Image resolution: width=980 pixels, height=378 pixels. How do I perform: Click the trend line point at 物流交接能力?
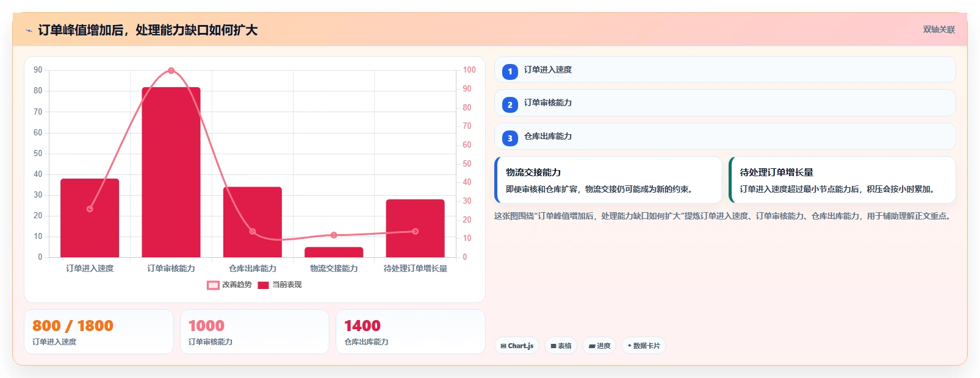334,235
